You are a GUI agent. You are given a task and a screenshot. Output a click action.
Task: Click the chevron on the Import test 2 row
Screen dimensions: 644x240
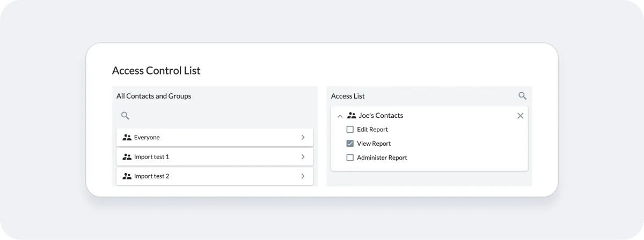(x=303, y=176)
